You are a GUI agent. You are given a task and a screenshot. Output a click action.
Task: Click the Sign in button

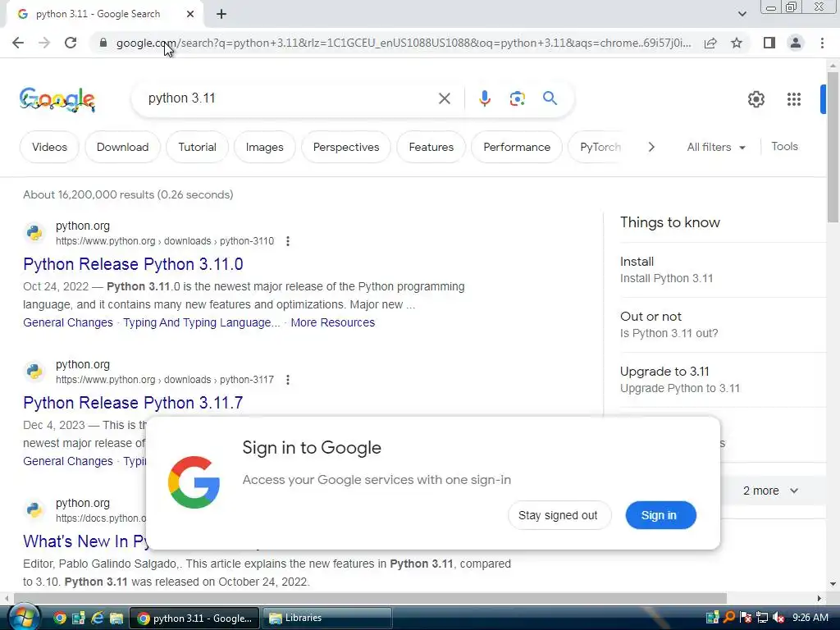click(660, 515)
